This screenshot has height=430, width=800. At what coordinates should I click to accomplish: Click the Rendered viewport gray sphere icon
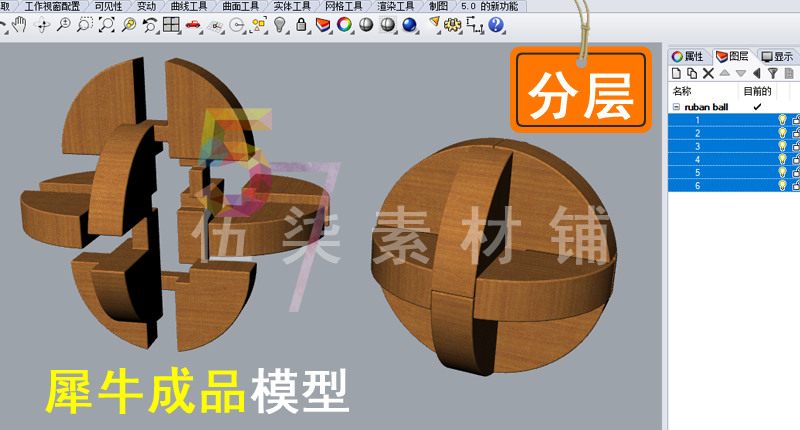(x=388, y=24)
